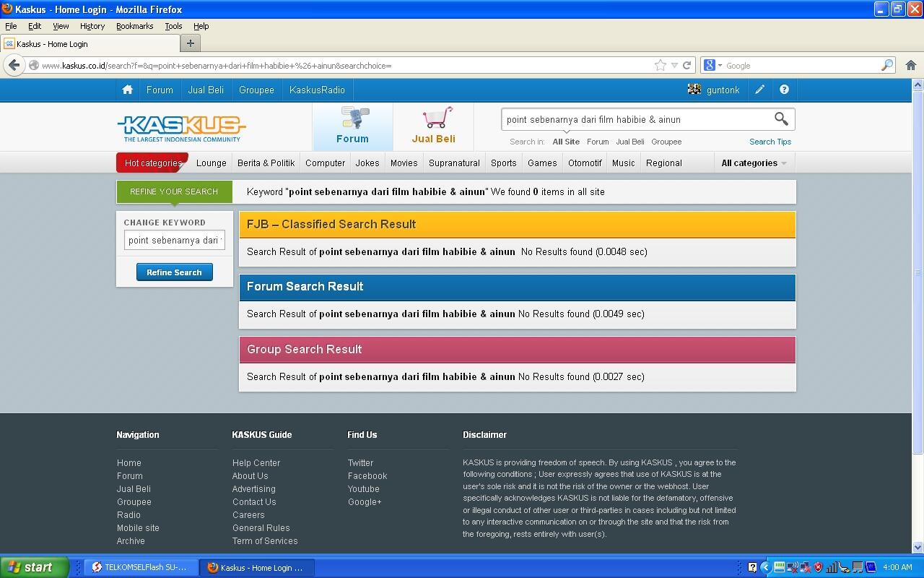Open the Tools menu

pyautogui.click(x=173, y=26)
